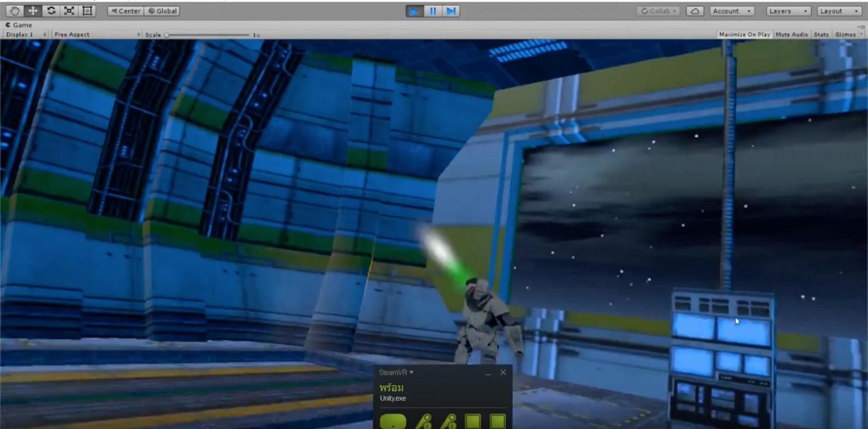Click the first SteamVR base station icon
The image size is (868, 429).
point(473,421)
